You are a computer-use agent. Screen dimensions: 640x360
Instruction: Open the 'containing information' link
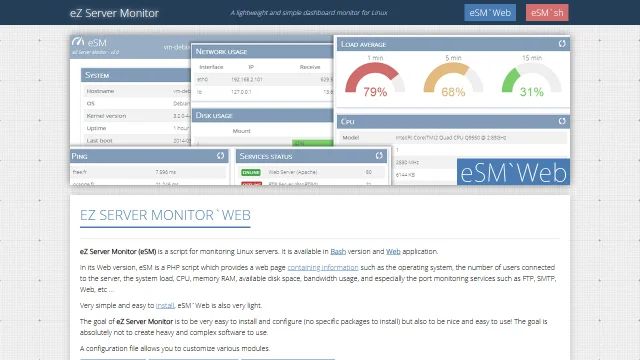coord(323,267)
